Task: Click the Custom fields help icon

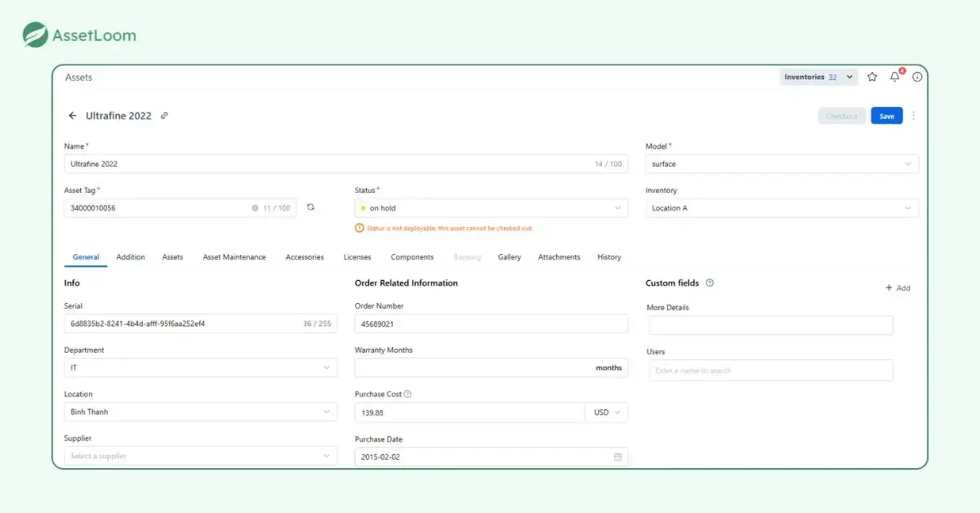Action: click(x=710, y=283)
